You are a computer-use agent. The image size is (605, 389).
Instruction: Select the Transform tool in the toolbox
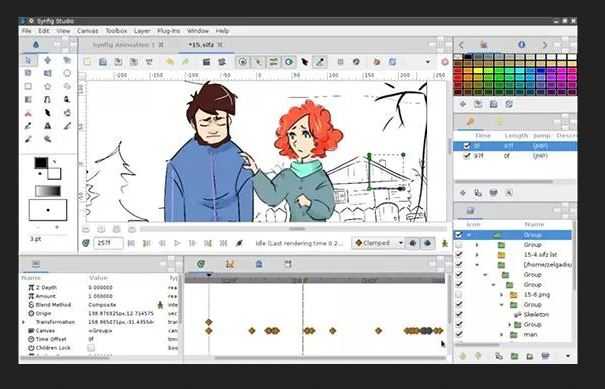(x=28, y=60)
